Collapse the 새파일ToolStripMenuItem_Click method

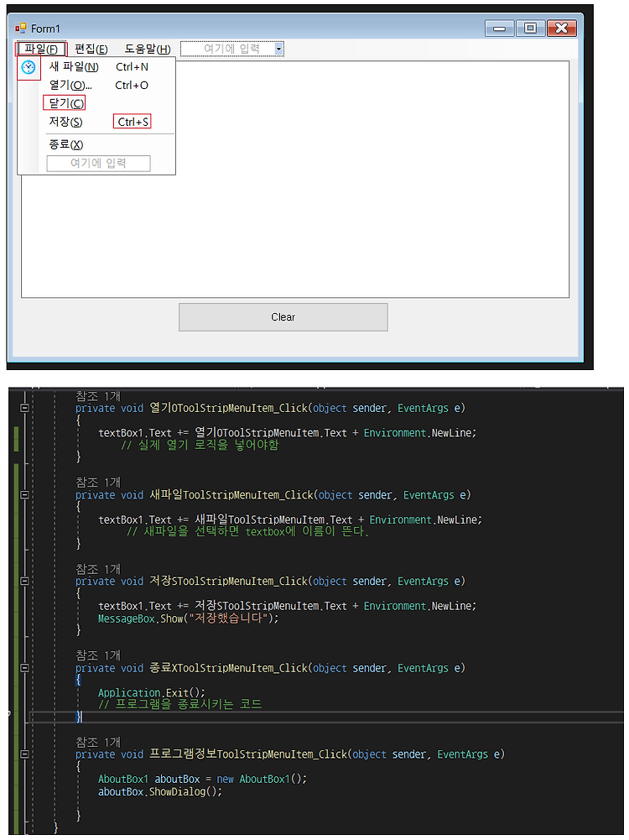point(24,495)
